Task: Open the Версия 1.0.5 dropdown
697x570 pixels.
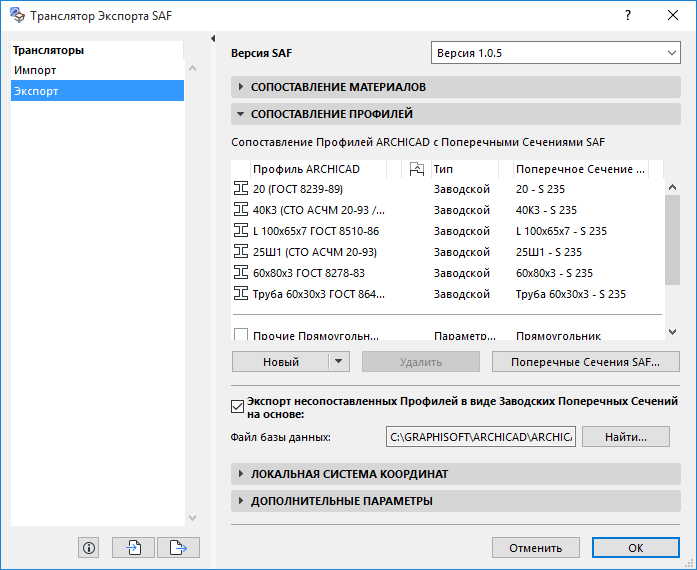Action: pos(556,53)
